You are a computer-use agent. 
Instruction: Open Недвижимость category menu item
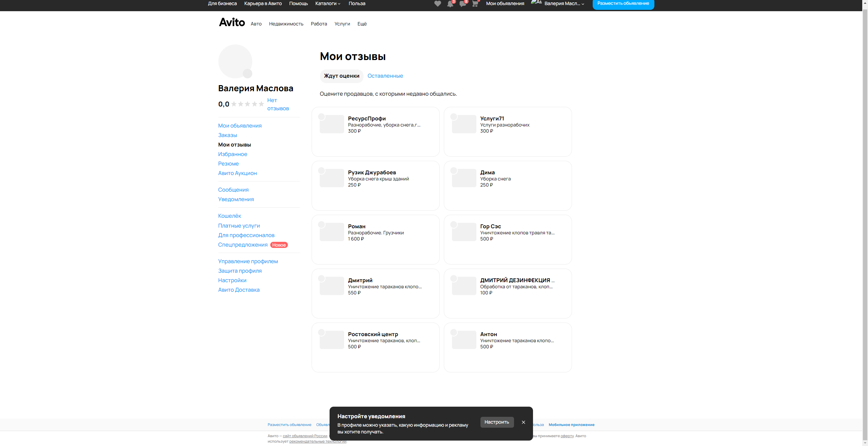pos(286,24)
